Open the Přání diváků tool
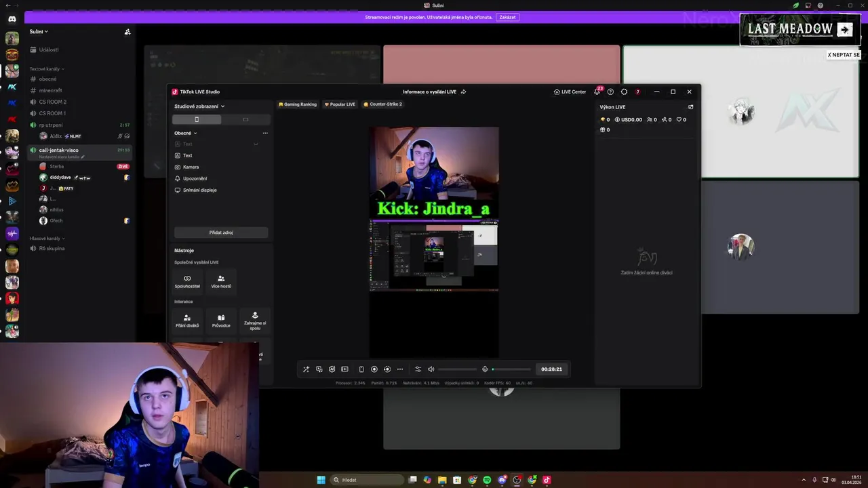The height and width of the screenshot is (488, 868). pyautogui.click(x=187, y=321)
